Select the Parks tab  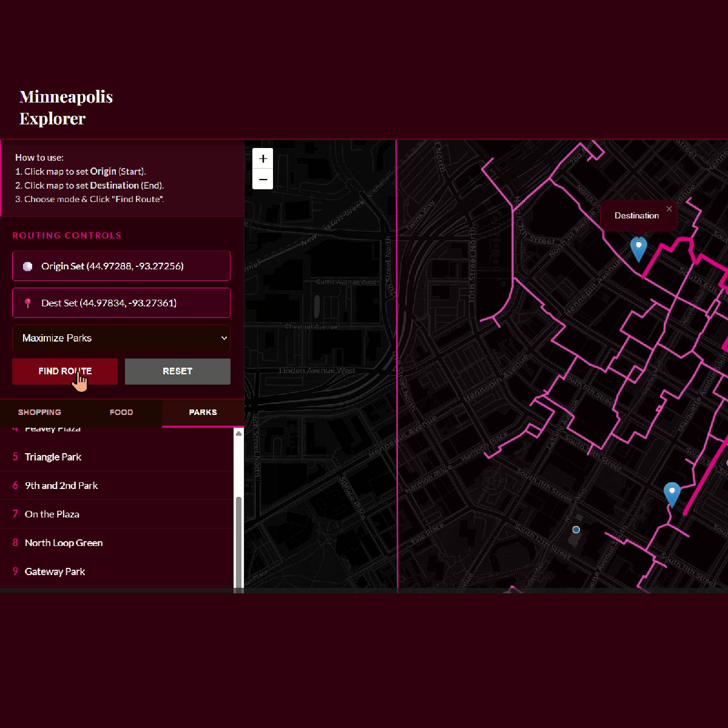(203, 413)
